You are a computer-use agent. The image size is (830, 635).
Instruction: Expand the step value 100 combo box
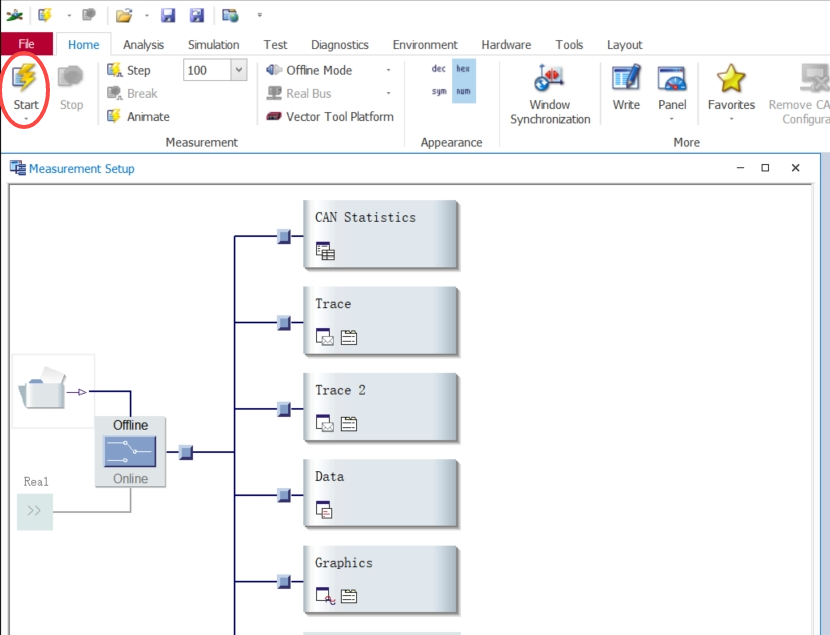(x=238, y=70)
